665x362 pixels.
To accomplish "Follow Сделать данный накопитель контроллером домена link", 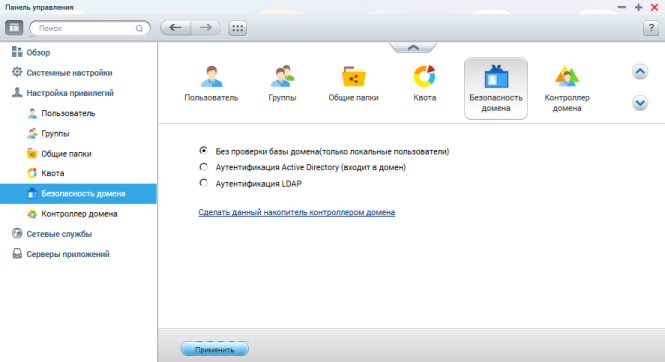I will 296,212.
